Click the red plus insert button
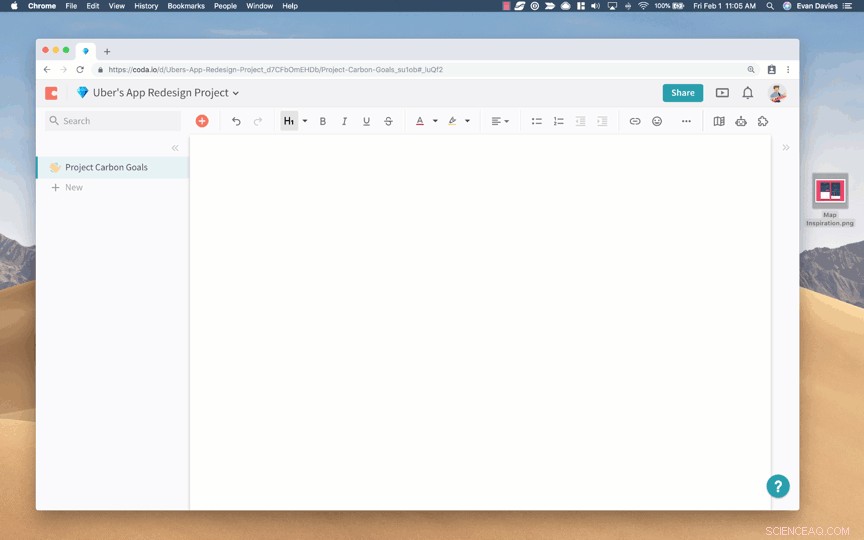Image resolution: width=864 pixels, height=540 pixels. point(202,121)
